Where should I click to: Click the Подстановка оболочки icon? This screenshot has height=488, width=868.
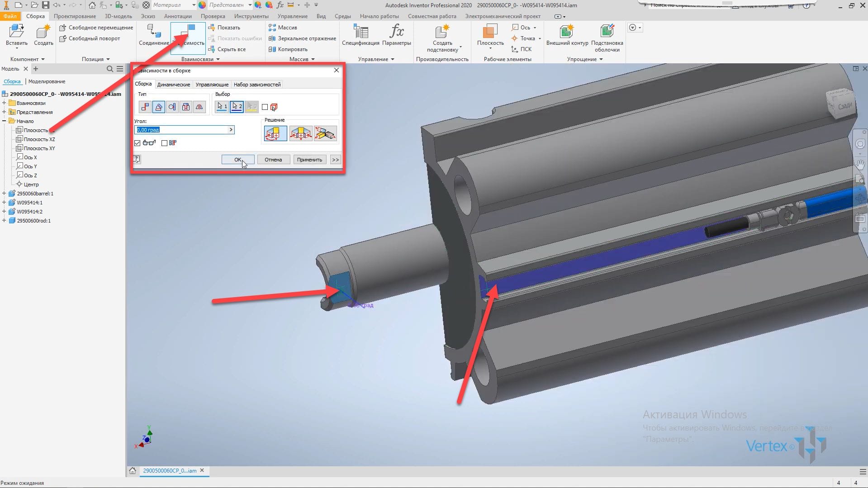pos(607,31)
